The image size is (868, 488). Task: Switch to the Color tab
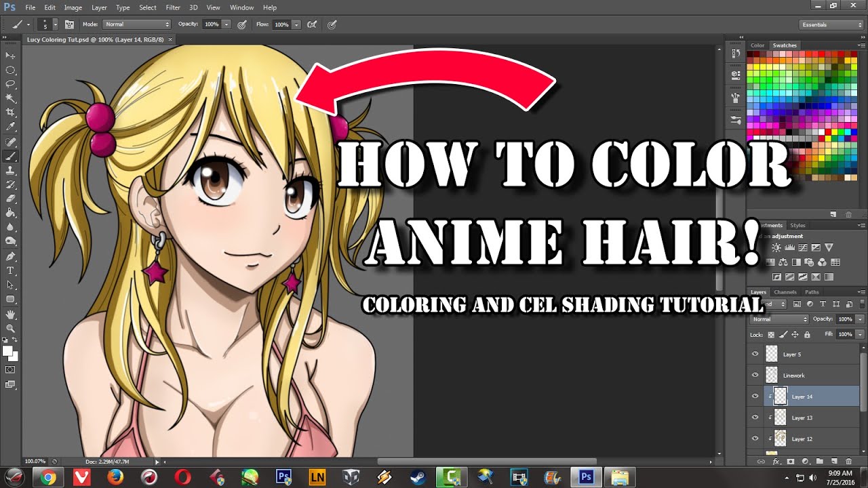pyautogui.click(x=757, y=45)
